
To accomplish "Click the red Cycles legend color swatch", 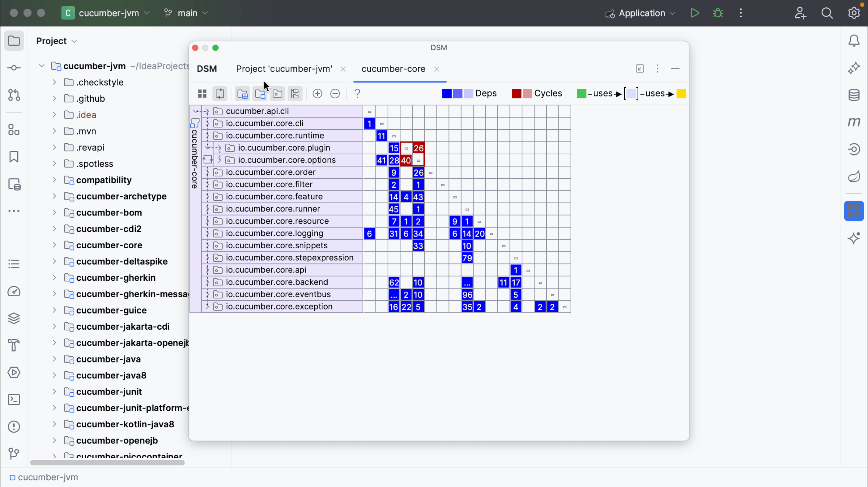I will point(516,94).
